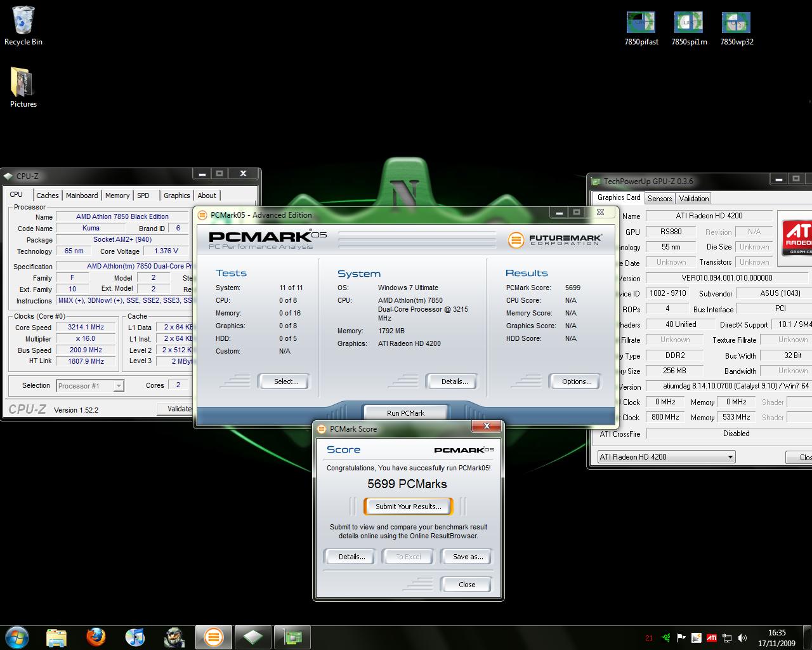
Task: Select the Graphics tab in CPU-Z
Action: [x=176, y=196]
